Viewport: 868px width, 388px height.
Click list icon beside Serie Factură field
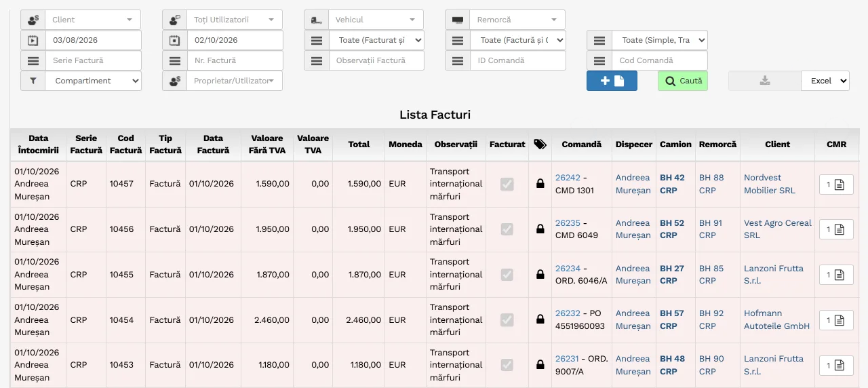(33, 60)
